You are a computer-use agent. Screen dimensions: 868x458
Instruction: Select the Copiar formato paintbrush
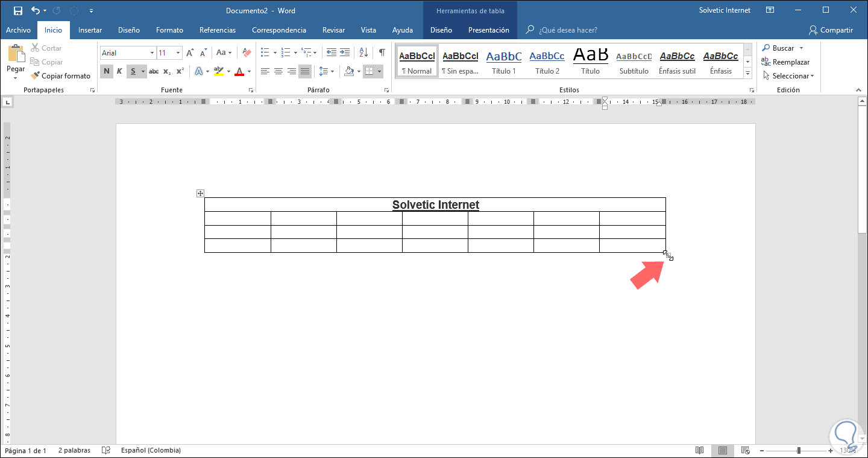click(x=60, y=76)
